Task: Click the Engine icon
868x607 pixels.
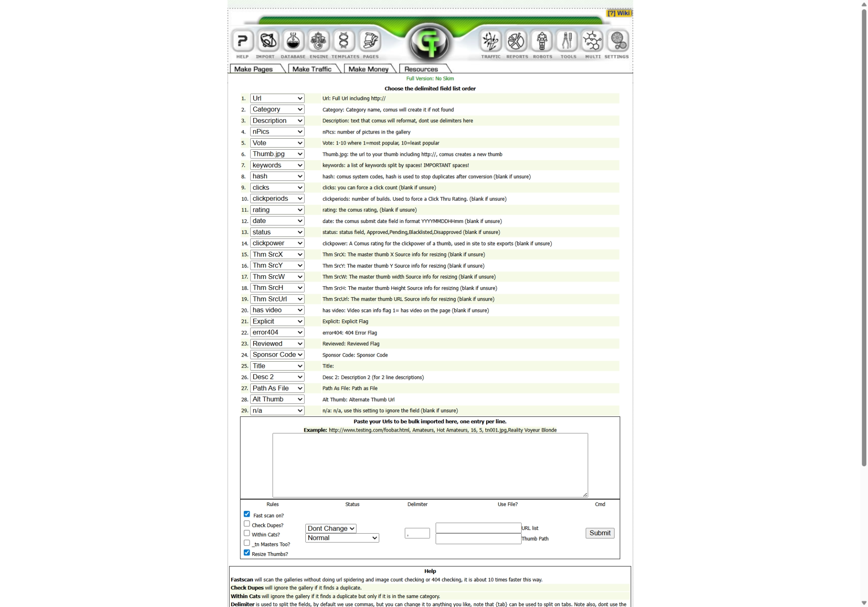Action: pos(319,41)
